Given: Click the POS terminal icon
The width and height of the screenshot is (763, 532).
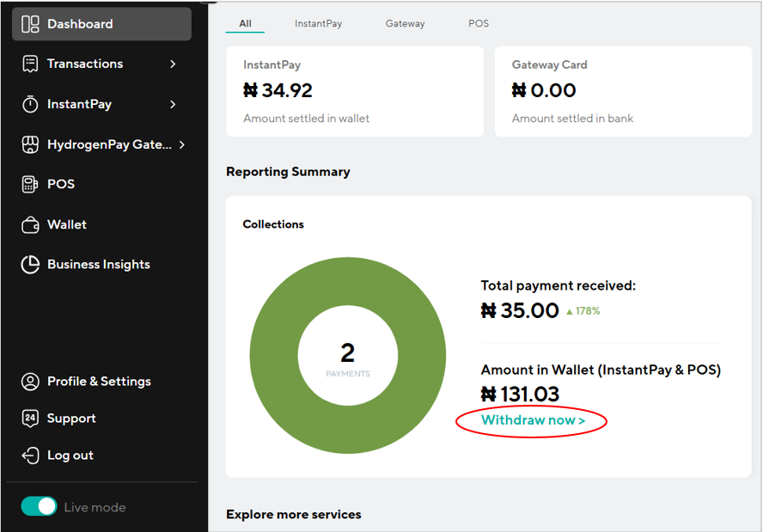Looking at the screenshot, I should click(30, 184).
